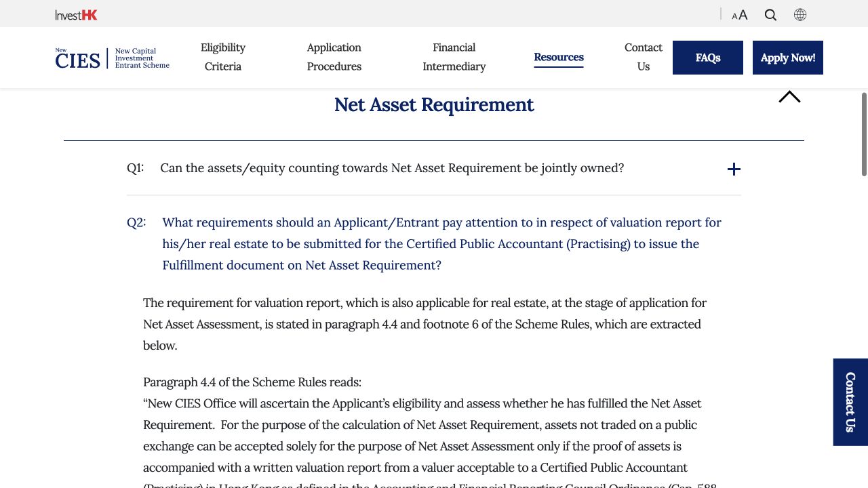The height and width of the screenshot is (488, 868).
Task: Click the Q2 label beside the question
Action: click(136, 222)
